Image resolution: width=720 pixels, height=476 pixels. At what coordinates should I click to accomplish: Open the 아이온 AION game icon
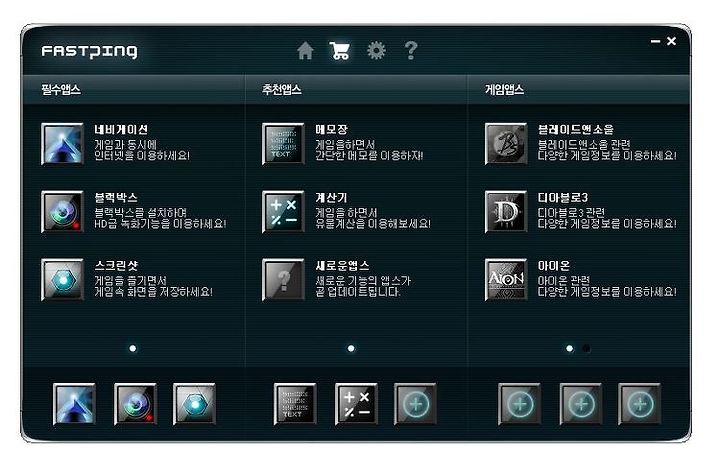[x=506, y=280]
